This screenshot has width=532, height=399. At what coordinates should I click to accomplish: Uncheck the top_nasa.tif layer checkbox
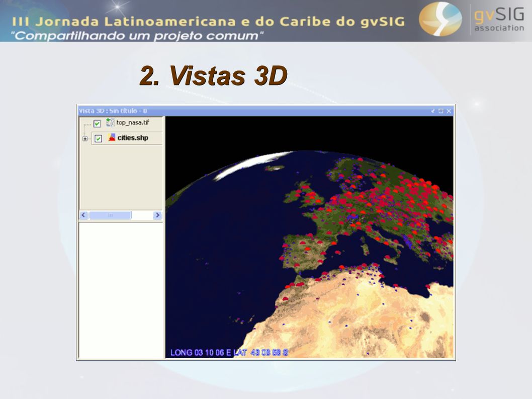(97, 124)
